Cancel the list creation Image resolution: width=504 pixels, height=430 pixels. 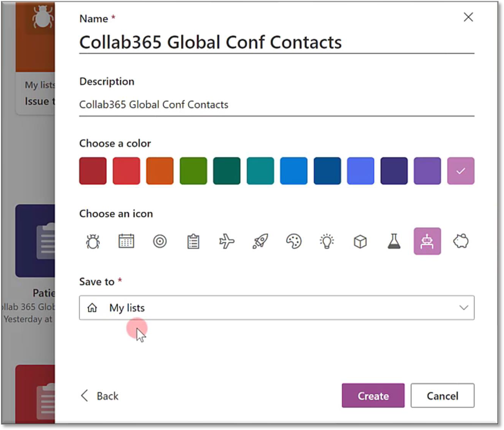tap(443, 396)
